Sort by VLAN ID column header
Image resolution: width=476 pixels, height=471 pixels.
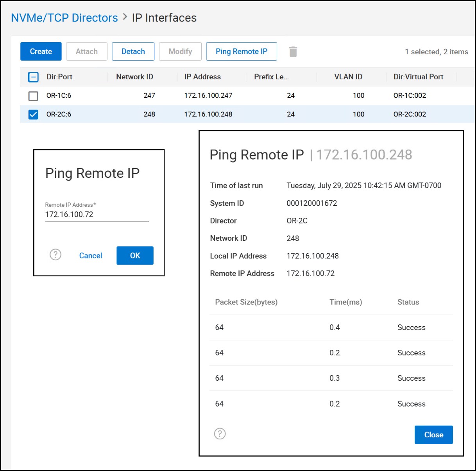coord(348,77)
